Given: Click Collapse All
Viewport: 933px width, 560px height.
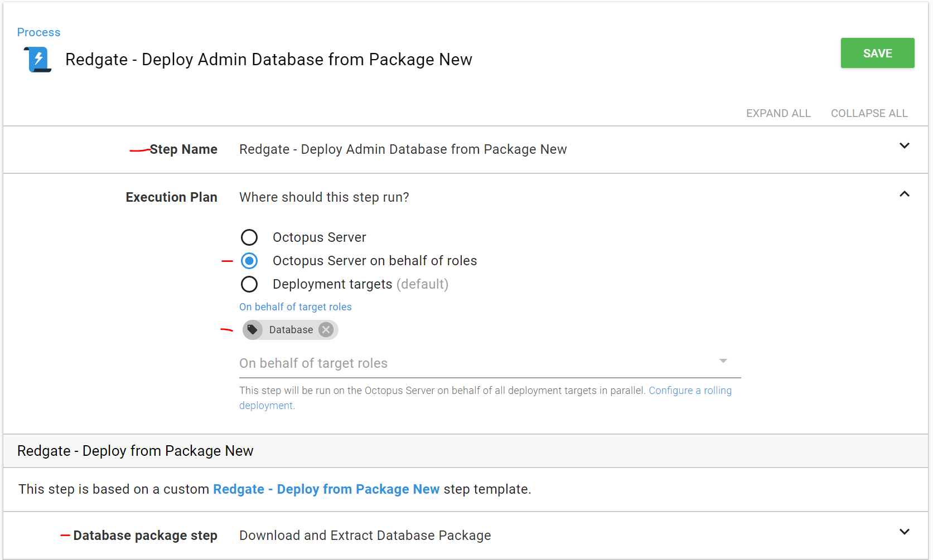Looking at the screenshot, I should coord(869,113).
